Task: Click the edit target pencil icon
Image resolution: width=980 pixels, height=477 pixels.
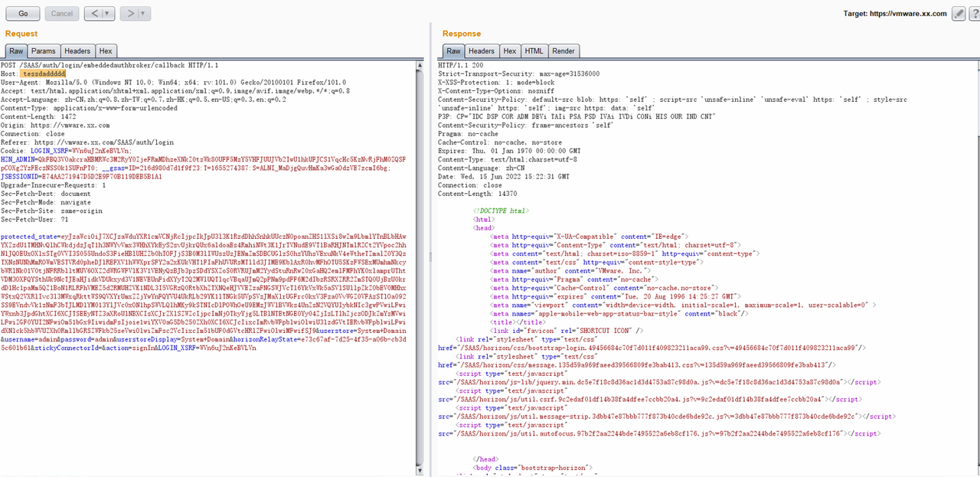Action: pyautogui.click(x=959, y=14)
